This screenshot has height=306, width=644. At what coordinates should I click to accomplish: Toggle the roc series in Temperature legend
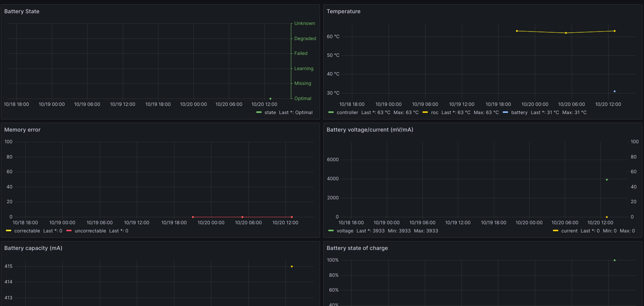(x=435, y=113)
